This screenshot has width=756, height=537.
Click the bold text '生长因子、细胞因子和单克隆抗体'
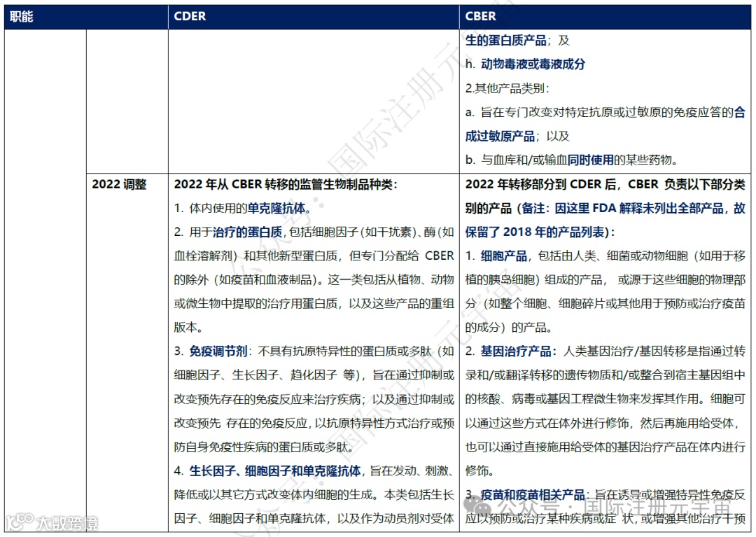[275, 471]
